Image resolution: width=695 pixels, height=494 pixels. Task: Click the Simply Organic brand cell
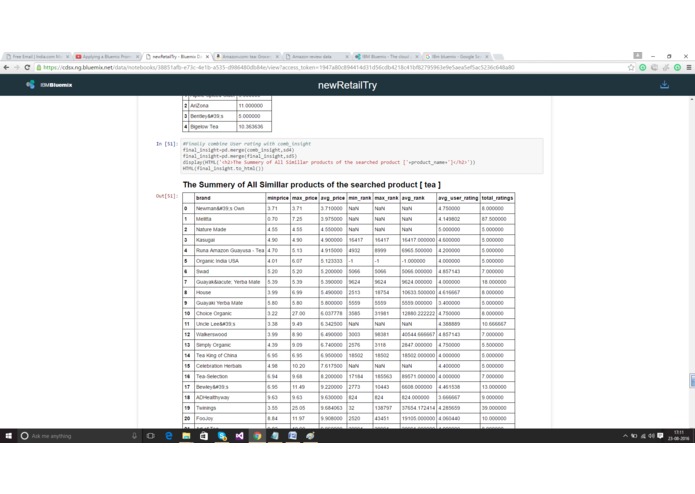[230, 345]
